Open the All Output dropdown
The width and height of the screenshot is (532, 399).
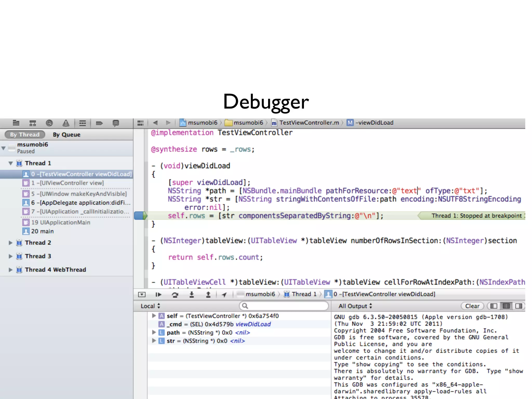(355, 306)
